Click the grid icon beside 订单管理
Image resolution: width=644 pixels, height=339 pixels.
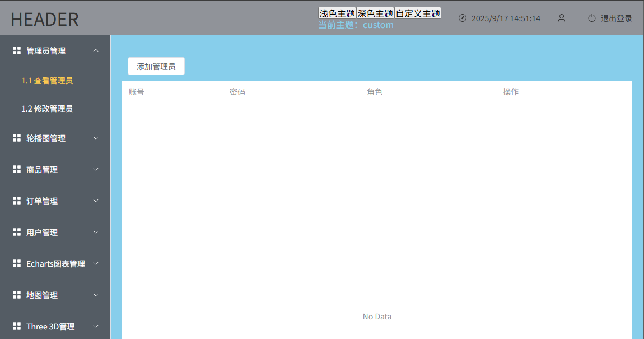[x=17, y=201]
